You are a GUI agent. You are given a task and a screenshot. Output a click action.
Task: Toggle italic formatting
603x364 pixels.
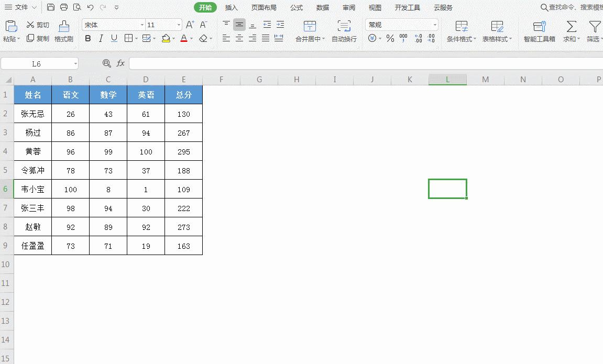coord(101,38)
